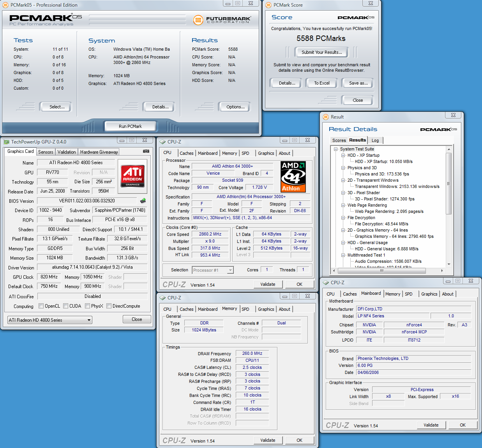Click the CPU-Z Memory window title icon
Screen dimensions: 482x448
pos(162,298)
